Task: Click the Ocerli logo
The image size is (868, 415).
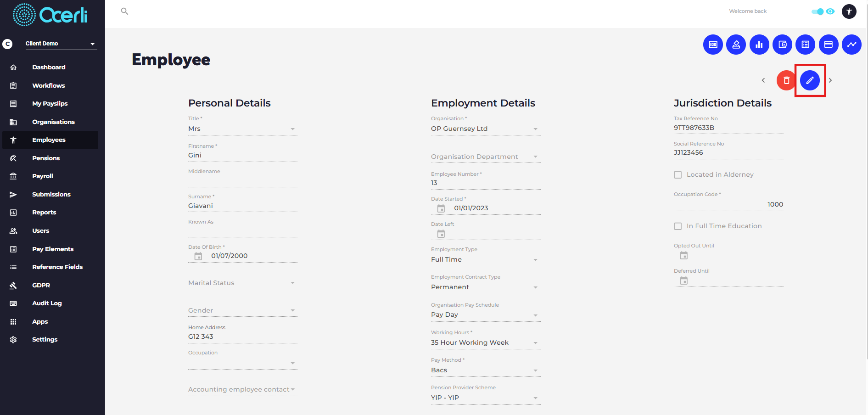Action: click(x=50, y=15)
